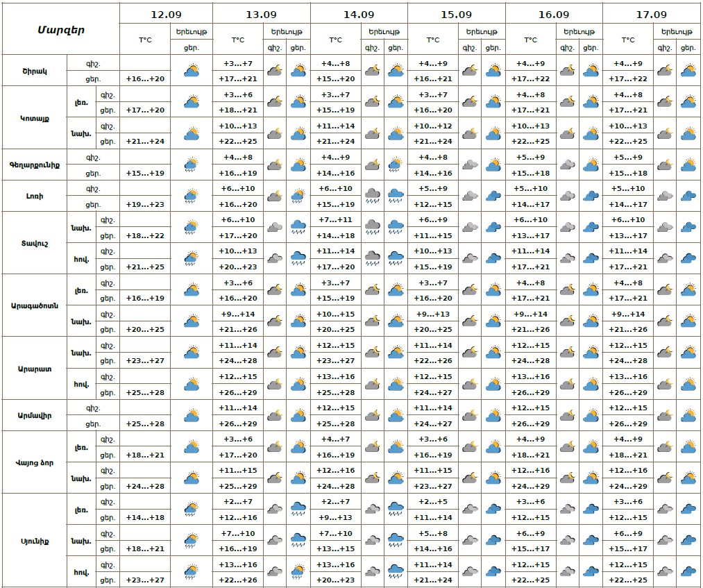Click the Մարզեր table header
The image size is (703, 588).
coord(60,29)
